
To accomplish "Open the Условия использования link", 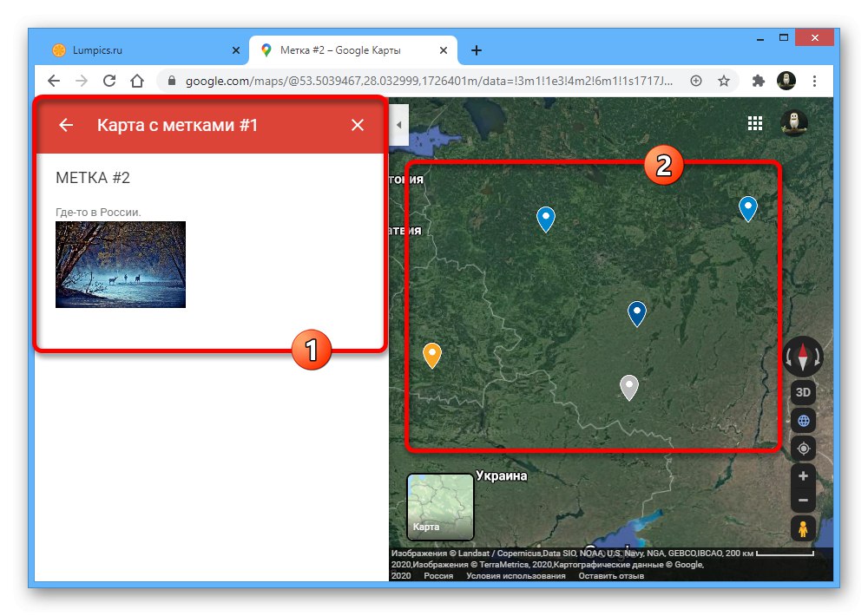I will [x=516, y=575].
